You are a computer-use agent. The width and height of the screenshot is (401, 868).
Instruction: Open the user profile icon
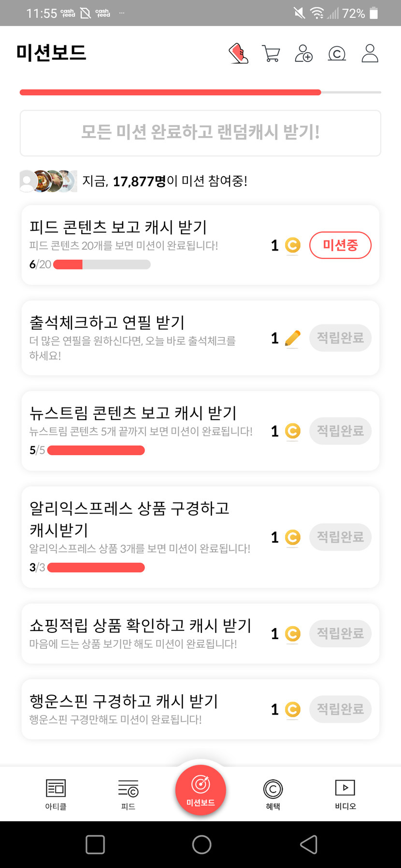370,53
